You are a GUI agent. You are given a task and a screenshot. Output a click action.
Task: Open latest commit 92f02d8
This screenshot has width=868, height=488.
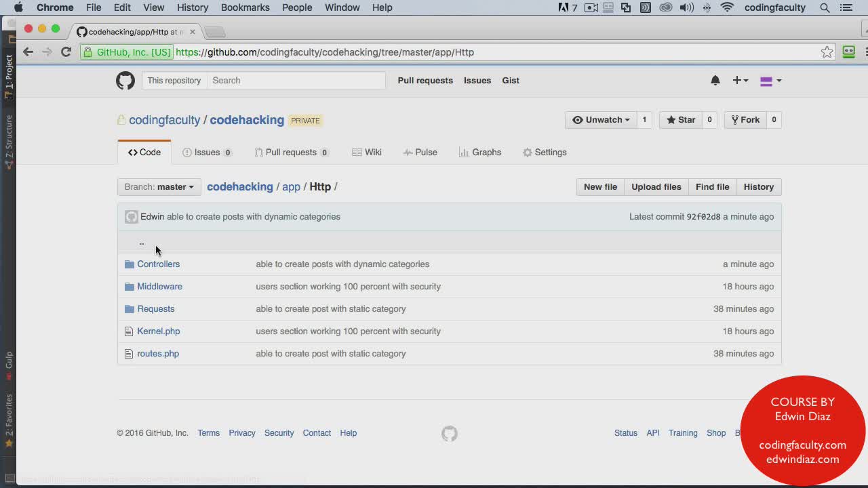point(703,217)
